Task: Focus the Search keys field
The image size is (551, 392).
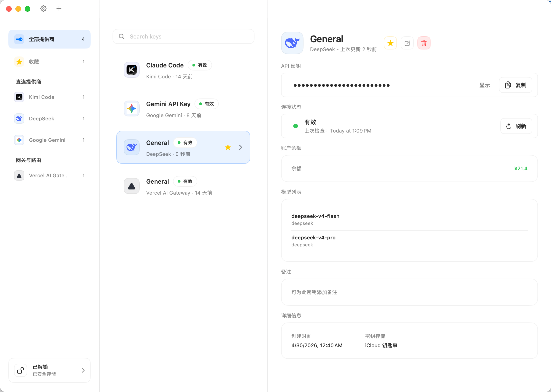Action: 183,36
